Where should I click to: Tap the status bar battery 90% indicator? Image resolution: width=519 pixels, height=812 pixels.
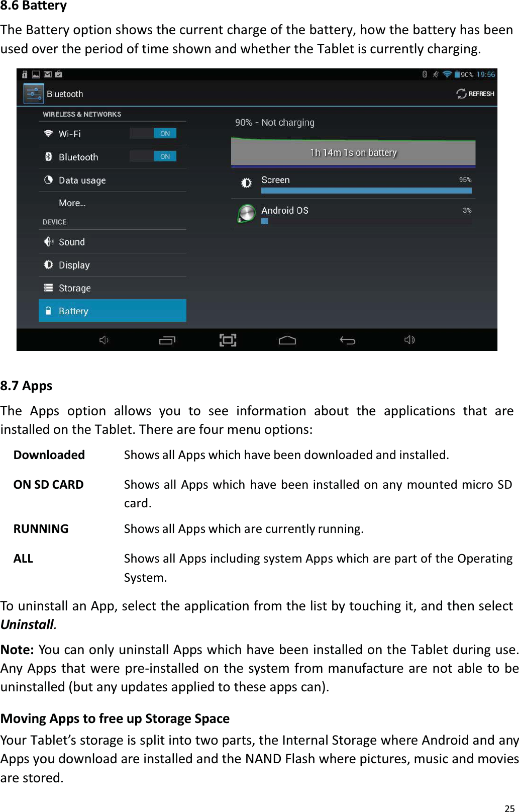pyautogui.click(x=464, y=74)
